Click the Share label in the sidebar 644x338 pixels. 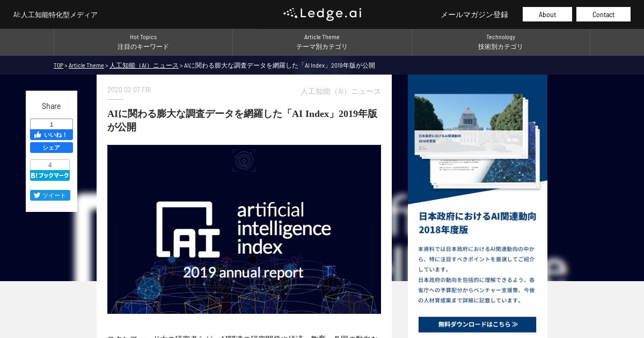(52, 106)
